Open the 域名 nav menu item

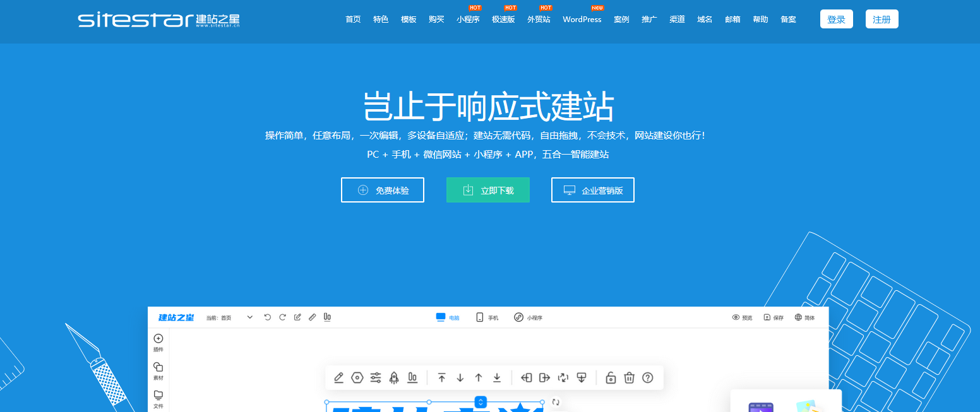(x=705, y=20)
